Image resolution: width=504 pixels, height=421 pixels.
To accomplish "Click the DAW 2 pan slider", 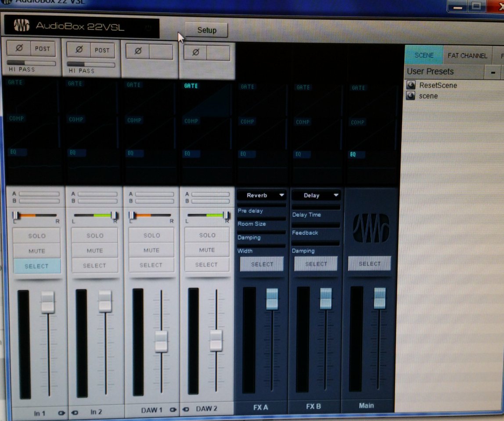I will (x=208, y=215).
